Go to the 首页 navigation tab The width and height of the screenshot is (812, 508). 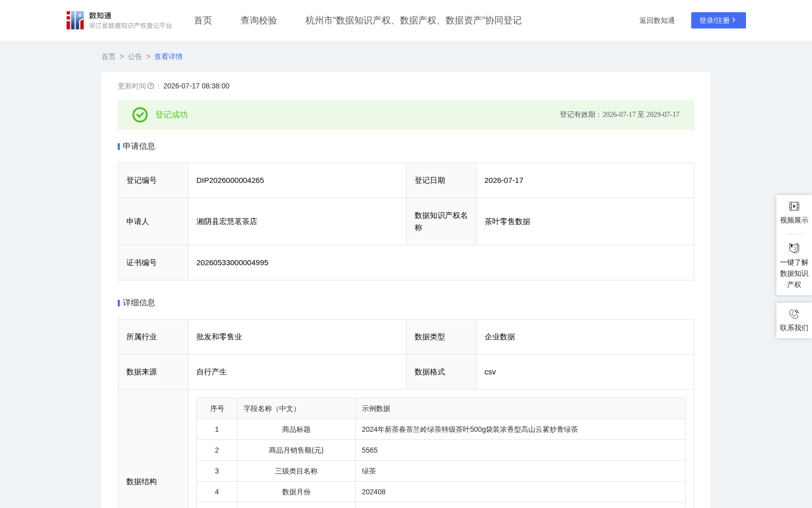203,20
